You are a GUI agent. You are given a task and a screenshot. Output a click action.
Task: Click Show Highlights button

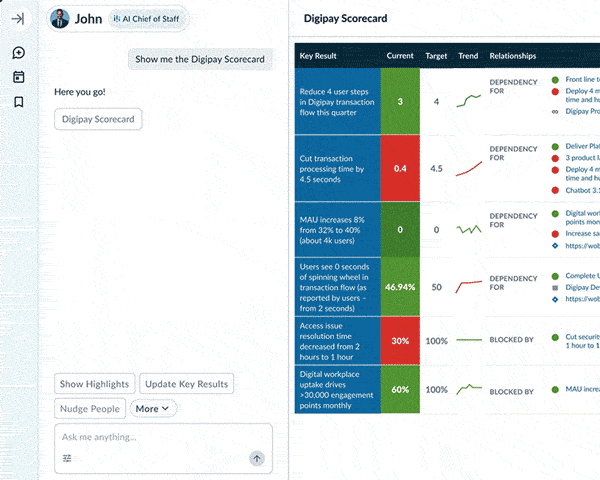tap(95, 384)
